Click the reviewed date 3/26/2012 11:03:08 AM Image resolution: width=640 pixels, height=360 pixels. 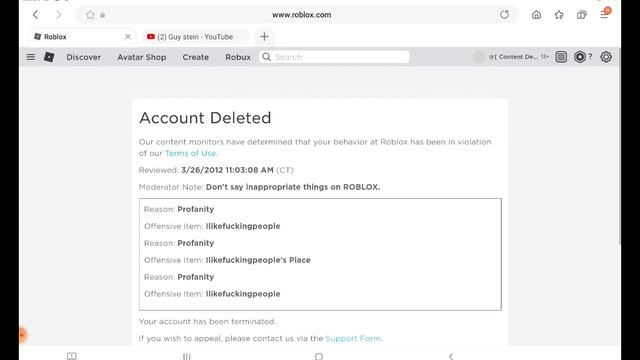point(227,170)
